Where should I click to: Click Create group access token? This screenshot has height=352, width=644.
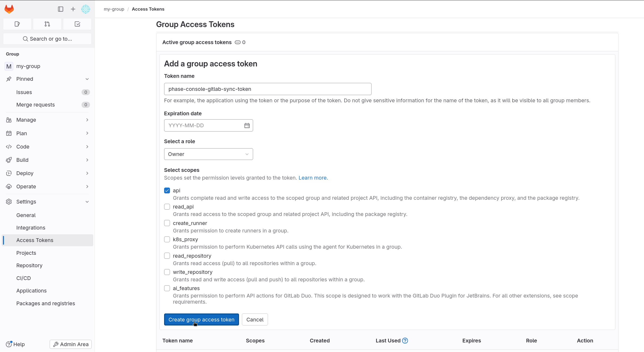click(201, 319)
